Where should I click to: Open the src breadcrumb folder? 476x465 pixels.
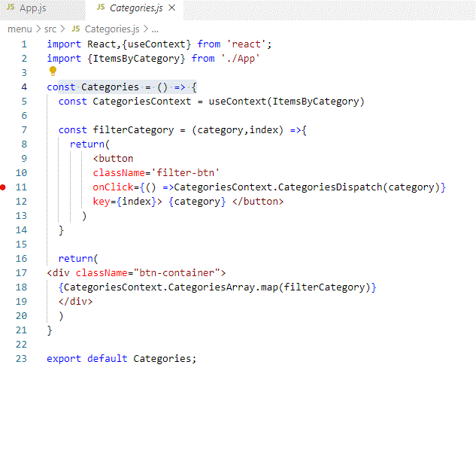[x=50, y=29]
